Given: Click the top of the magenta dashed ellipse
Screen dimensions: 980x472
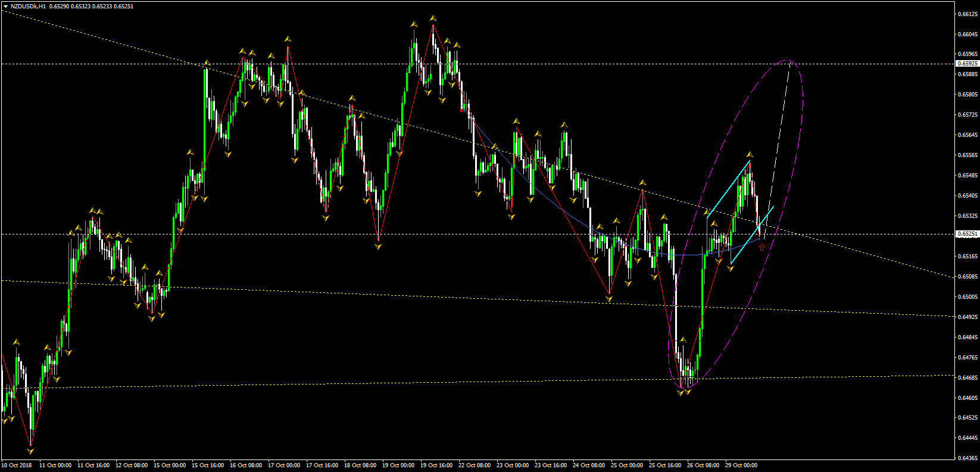Looking at the screenshot, I should (x=790, y=61).
